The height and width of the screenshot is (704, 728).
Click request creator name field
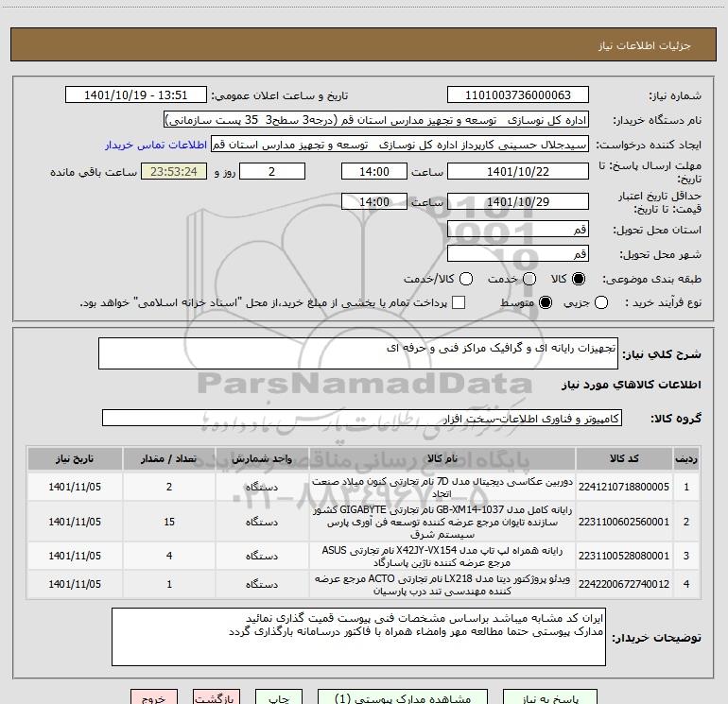pos(400,145)
